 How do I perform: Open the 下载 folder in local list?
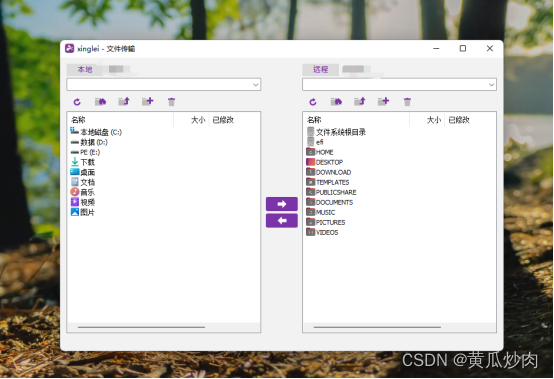(83, 162)
